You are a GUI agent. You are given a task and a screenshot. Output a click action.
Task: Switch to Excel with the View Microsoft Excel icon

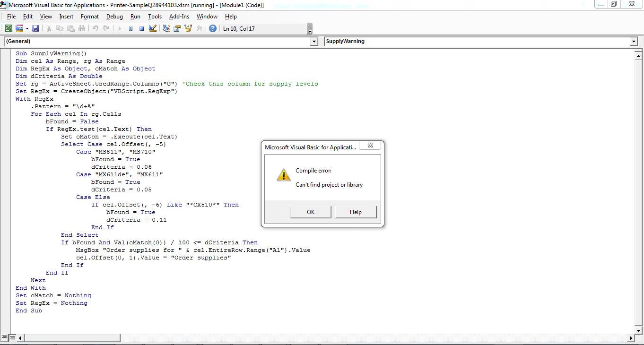coord(9,28)
